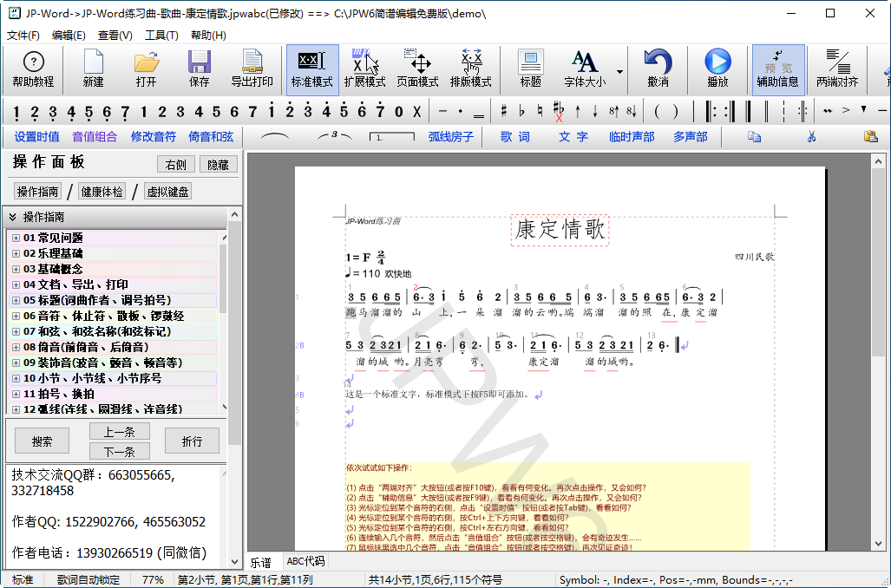
Task: Click the copy icon
Action: (754, 136)
